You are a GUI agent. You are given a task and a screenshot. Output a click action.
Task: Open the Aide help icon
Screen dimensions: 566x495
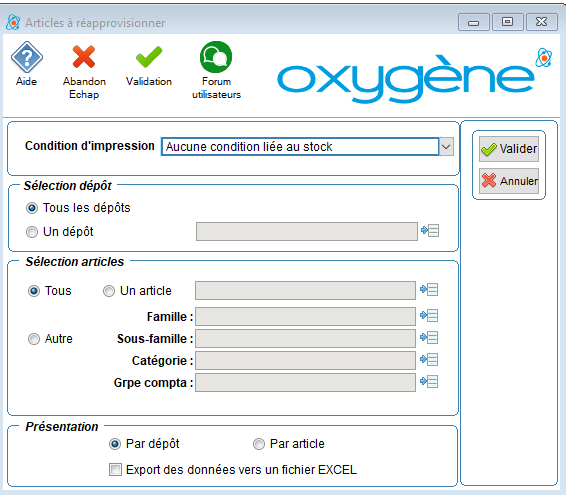pyautogui.click(x=27, y=57)
